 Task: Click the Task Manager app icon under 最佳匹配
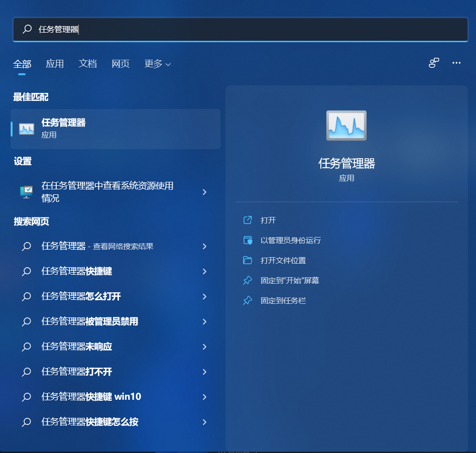click(26, 128)
